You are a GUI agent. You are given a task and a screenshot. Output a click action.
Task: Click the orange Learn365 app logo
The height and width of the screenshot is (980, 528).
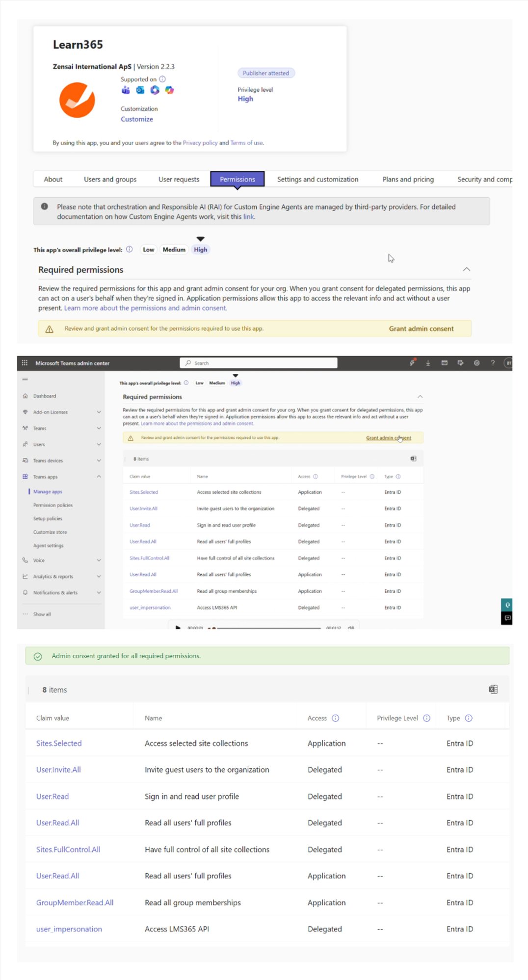(77, 100)
